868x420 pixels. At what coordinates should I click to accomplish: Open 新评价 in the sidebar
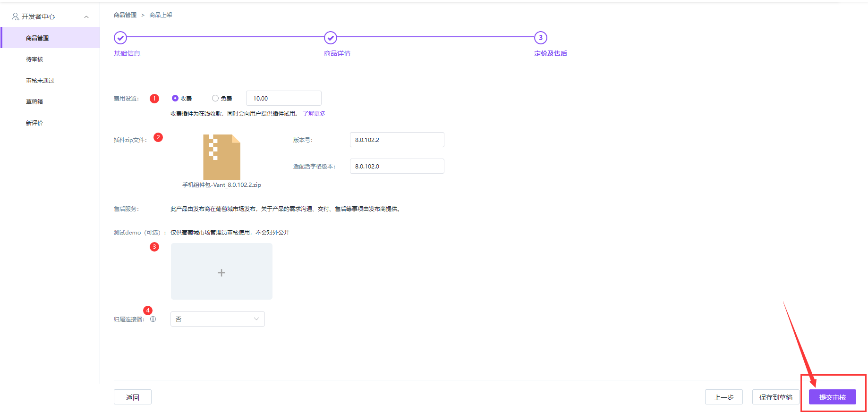point(34,123)
